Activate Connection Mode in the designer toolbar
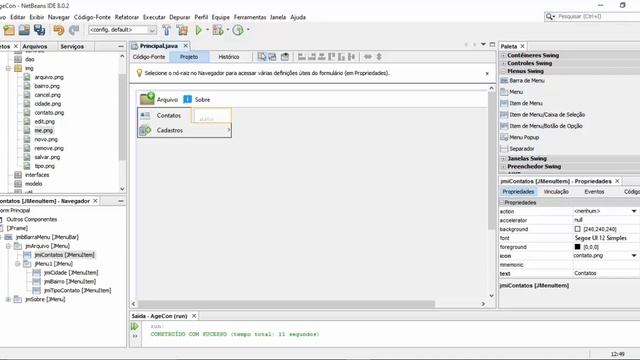The image size is (640, 360). (272, 57)
